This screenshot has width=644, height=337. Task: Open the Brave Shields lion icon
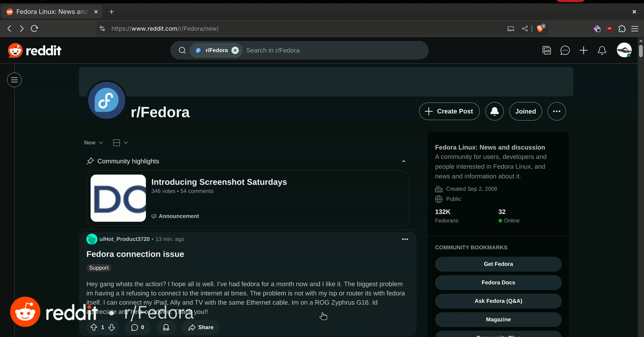click(x=540, y=28)
